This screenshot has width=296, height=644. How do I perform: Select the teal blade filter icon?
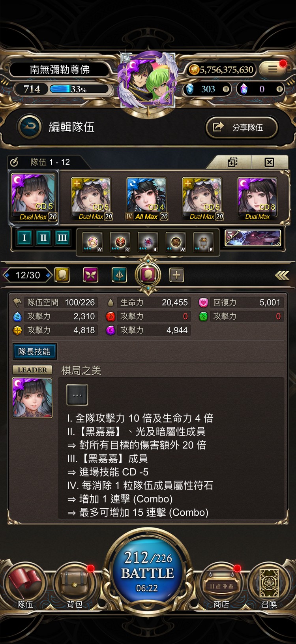tap(119, 275)
